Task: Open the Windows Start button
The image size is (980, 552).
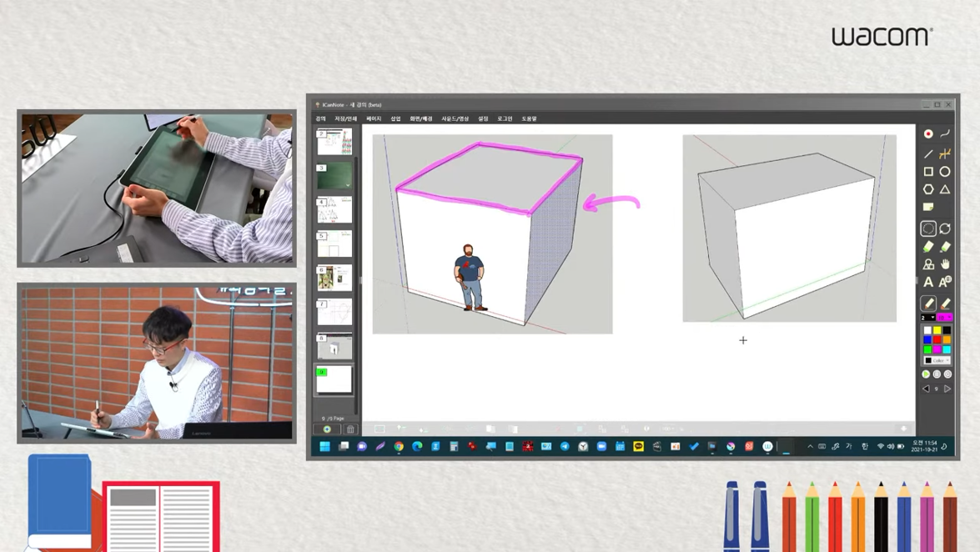Action: (x=325, y=446)
